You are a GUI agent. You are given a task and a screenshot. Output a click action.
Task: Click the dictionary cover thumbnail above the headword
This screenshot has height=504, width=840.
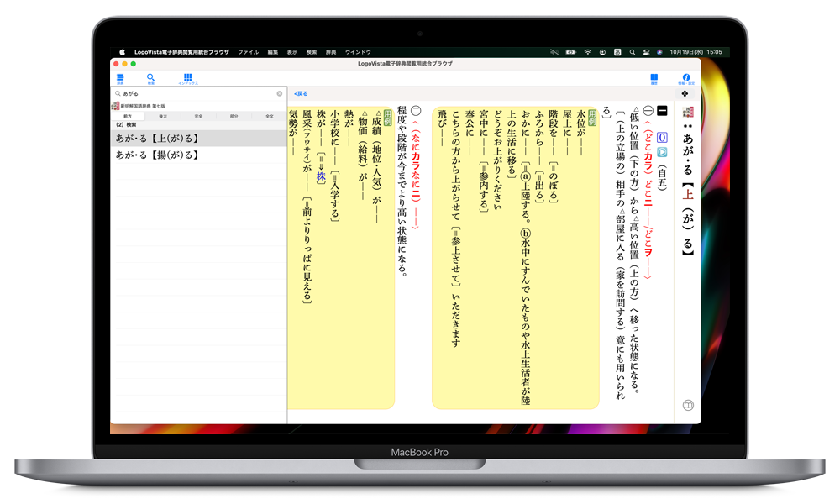688,112
